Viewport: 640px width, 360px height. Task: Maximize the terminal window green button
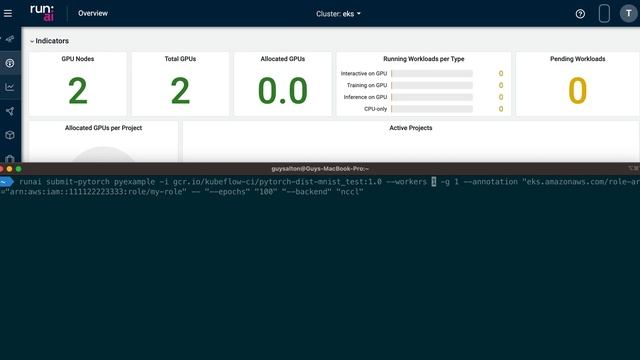[x=18, y=169]
